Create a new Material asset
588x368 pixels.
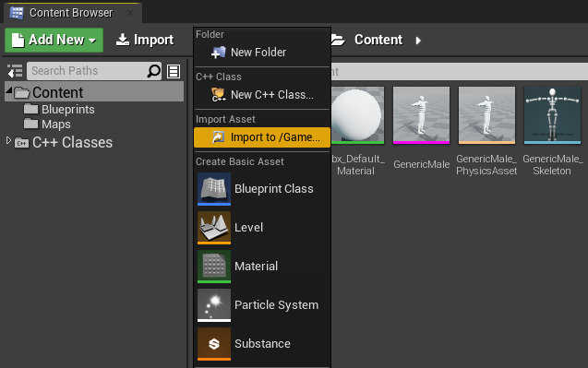tap(262, 266)
